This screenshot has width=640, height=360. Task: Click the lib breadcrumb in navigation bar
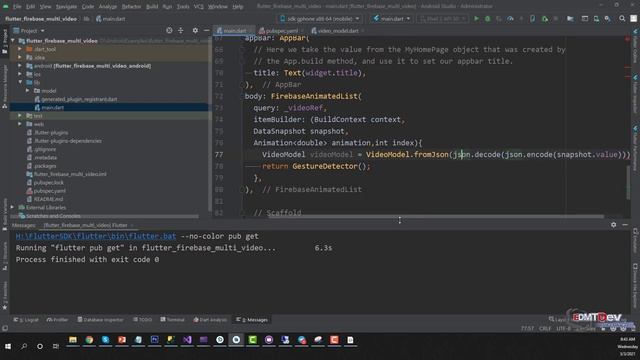pyautogui.click(x=86, y=19)
